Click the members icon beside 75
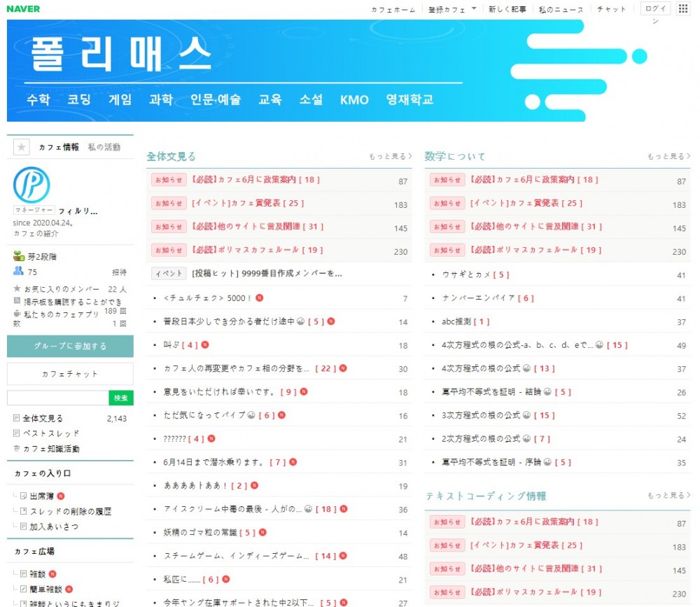 [x=18, y=271]
